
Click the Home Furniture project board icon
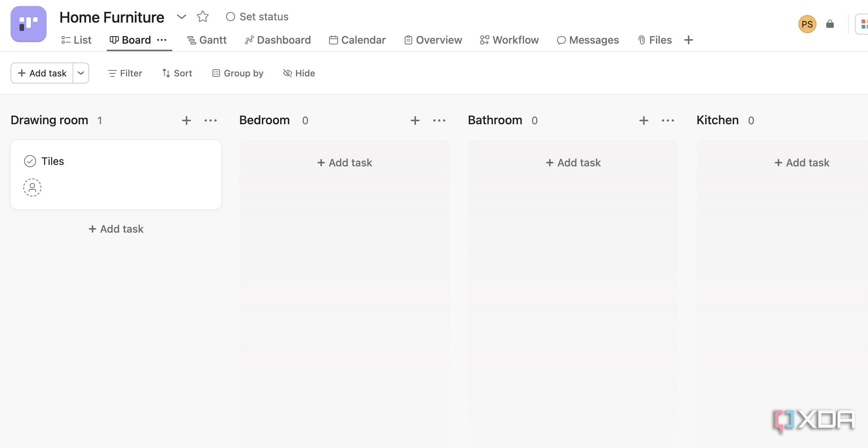(29, 24)
